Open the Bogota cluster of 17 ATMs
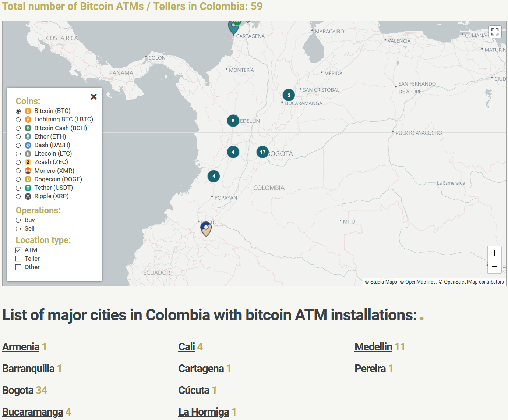This screenshot has height=420, width=508. pos(263,152)
